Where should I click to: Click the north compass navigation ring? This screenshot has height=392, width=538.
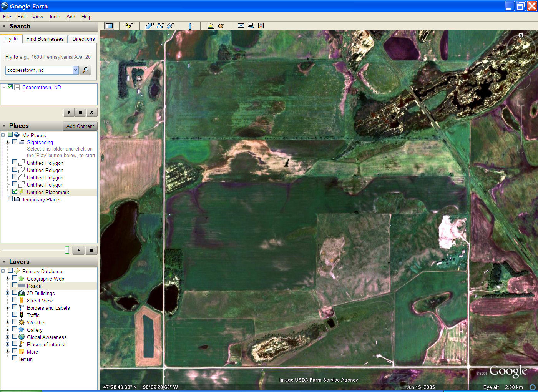[521, 47]
